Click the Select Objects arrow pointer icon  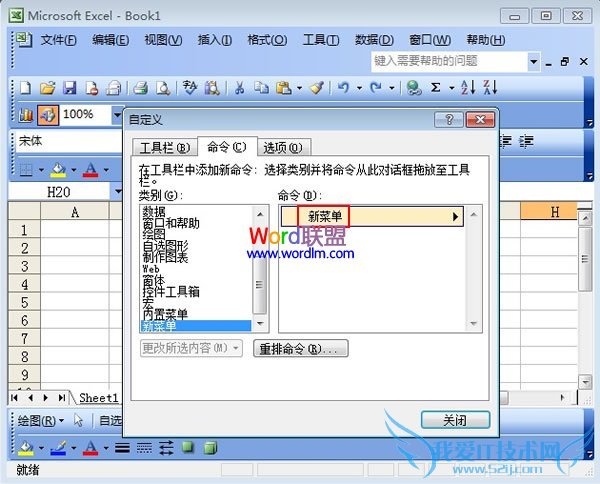pos(79,420)
